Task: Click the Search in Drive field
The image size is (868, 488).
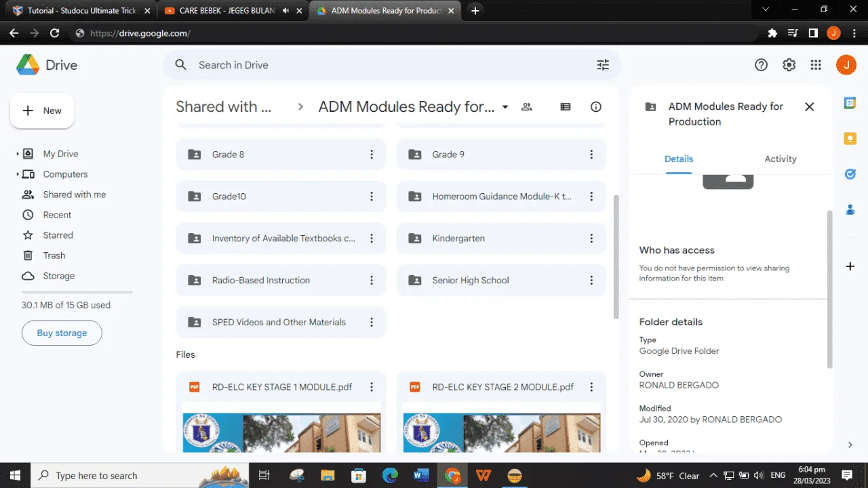Action: pyautogui.click(x=391, y=65)
